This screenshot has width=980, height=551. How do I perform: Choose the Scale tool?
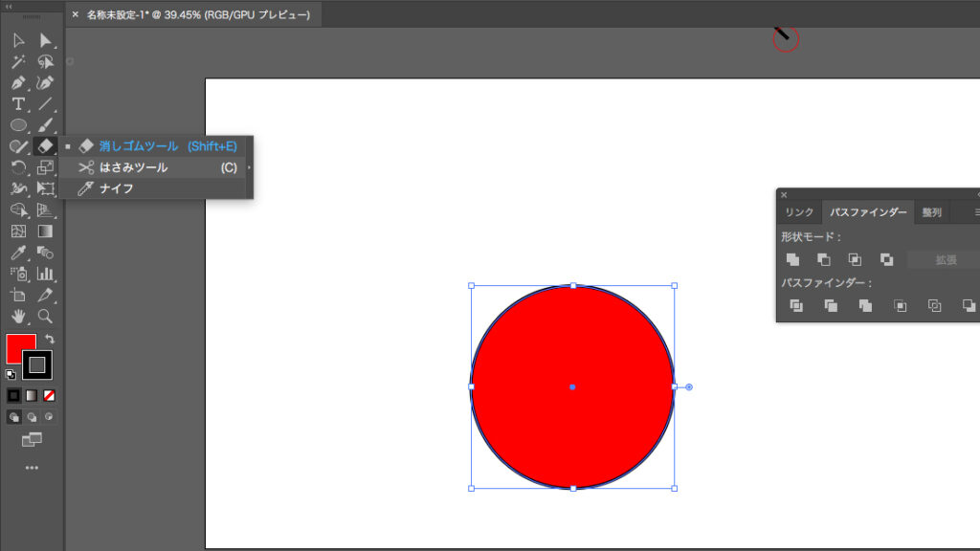pyautogui.click(x=45, y=167)
